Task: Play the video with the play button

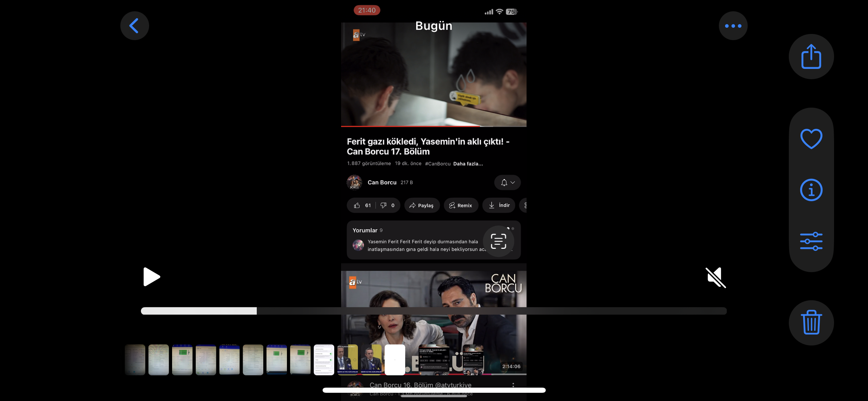Action: click(x=152, y=277)
